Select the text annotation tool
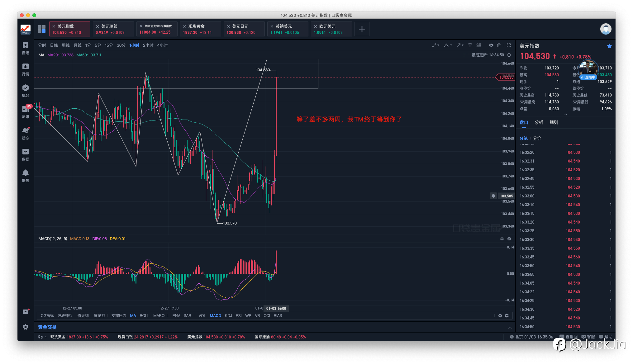This screenshot has width=633, height=364. click(x=470, y=45)
